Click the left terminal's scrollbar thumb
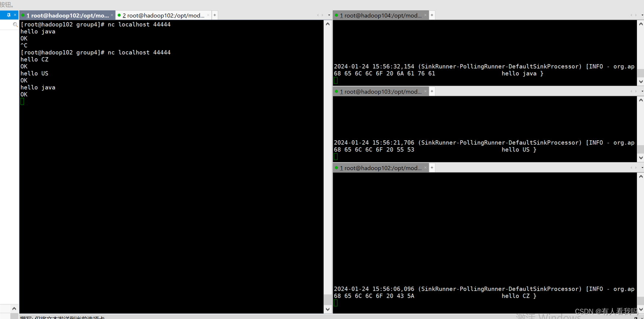Viewport: 644px width, 319px height. coord(328,299)
